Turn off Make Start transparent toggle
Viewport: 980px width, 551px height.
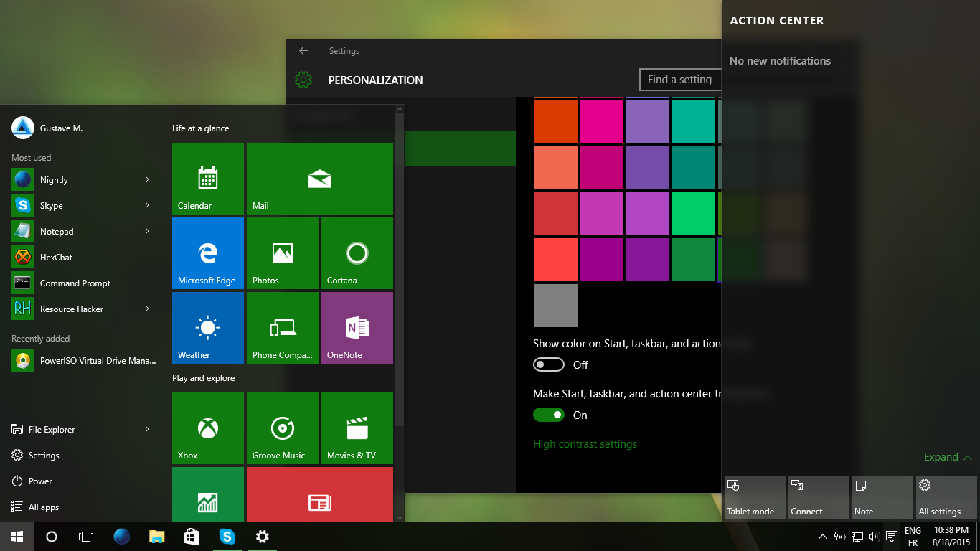click(x=549, y=415)
